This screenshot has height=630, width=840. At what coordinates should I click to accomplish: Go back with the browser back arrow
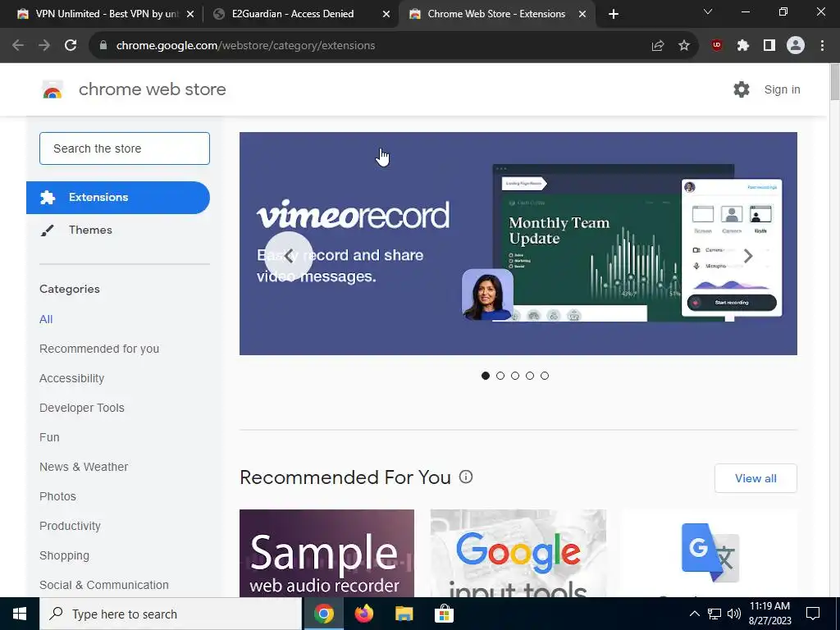pos(18,46)
